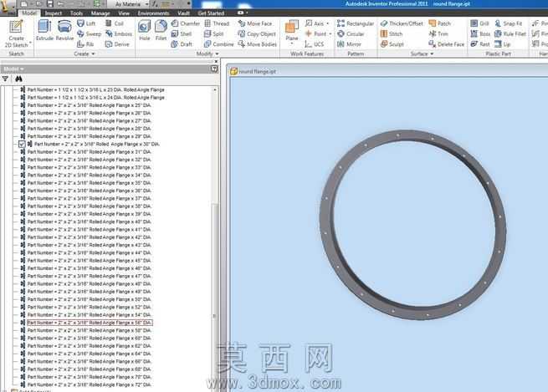548x392 pixels.
Task: Pick the Coil tool
Action: 115,23
